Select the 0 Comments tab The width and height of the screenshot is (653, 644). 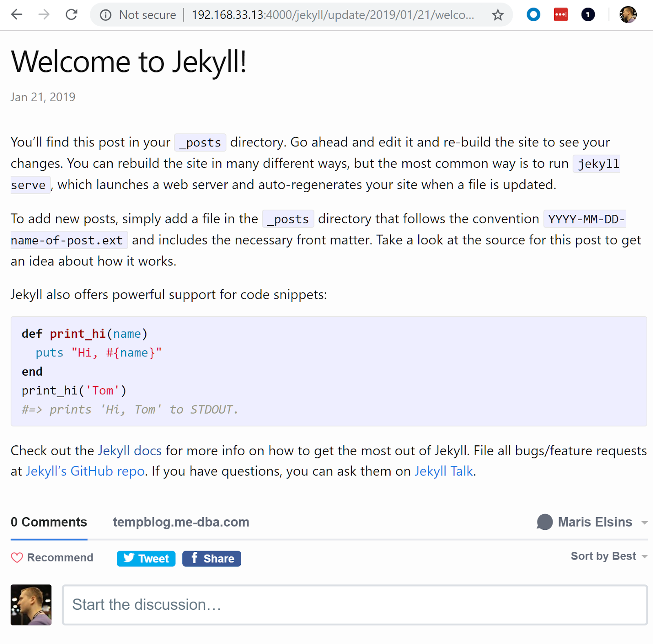(x=49, y=522)
